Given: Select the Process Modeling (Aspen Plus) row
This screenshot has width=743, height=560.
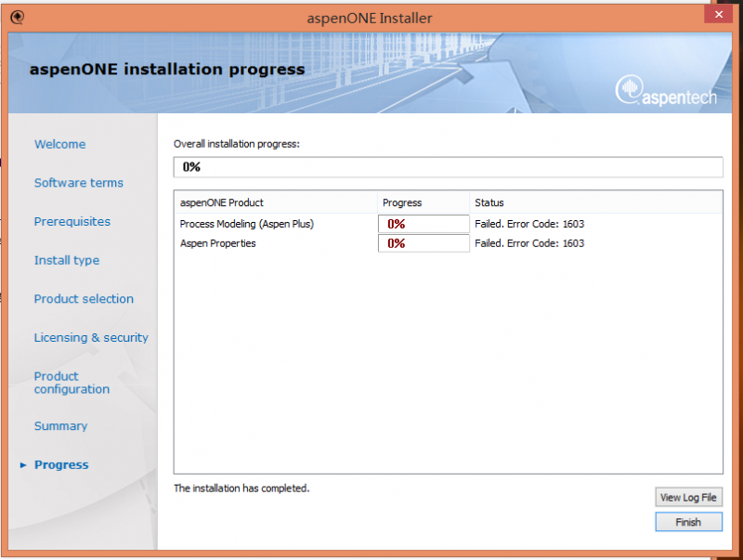Looking at the screenshot, I should coord(448,224).
